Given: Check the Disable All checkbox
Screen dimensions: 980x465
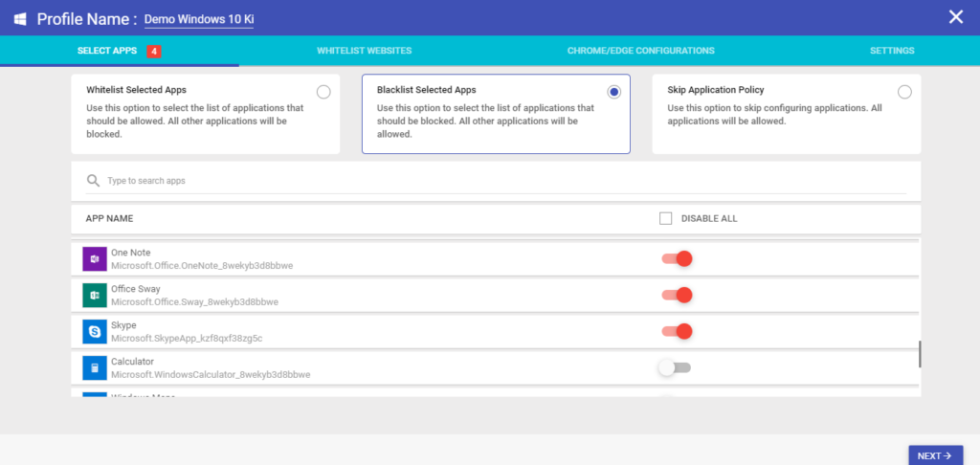Looking at the screenshot, I should (x=666, y=219).
